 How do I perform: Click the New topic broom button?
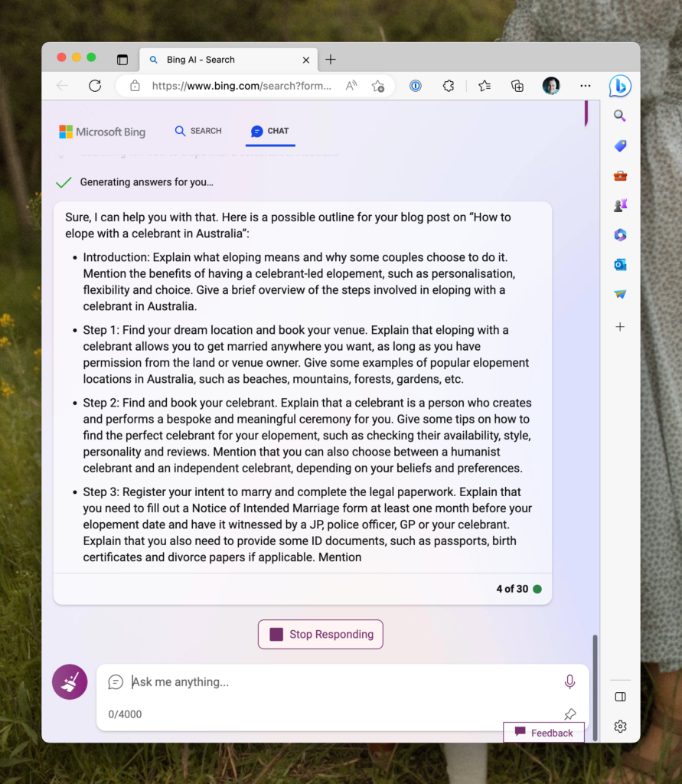point(70,681)
